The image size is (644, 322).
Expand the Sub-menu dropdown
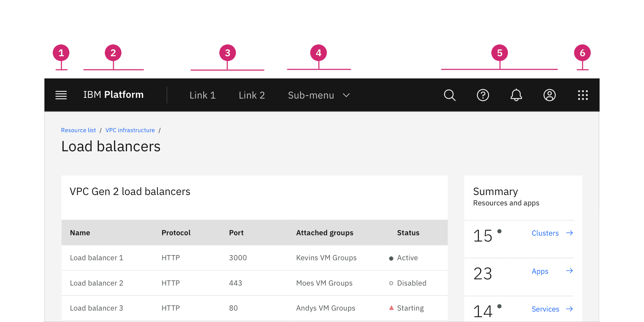point(319,95)
